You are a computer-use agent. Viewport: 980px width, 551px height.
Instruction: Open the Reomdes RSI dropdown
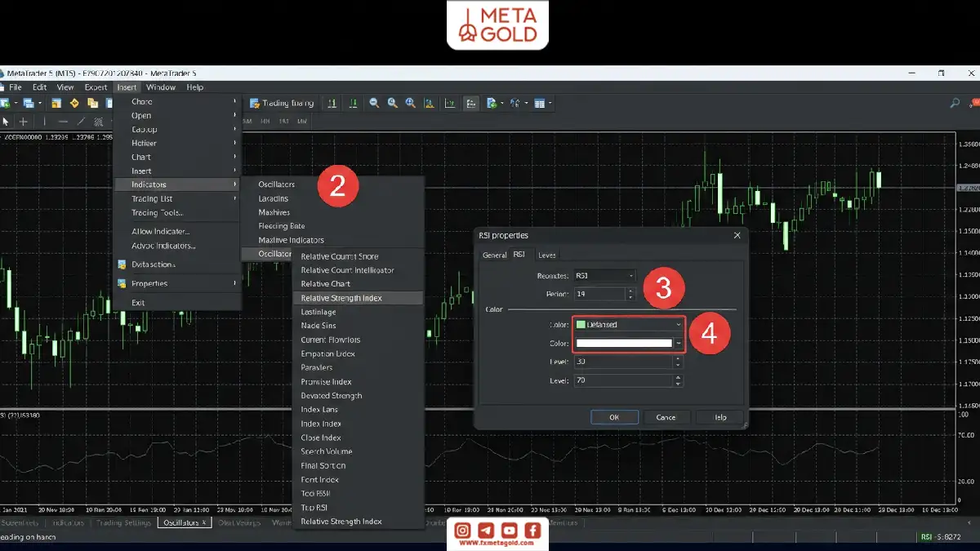[x=604, y=276]
